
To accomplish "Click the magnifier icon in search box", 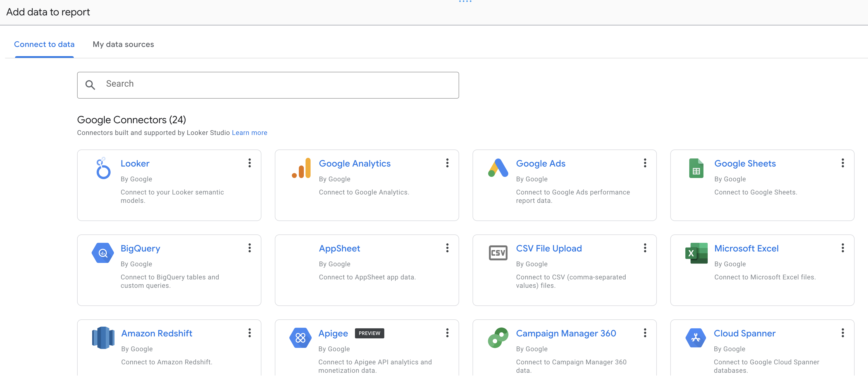I will [x=90, y=85].
